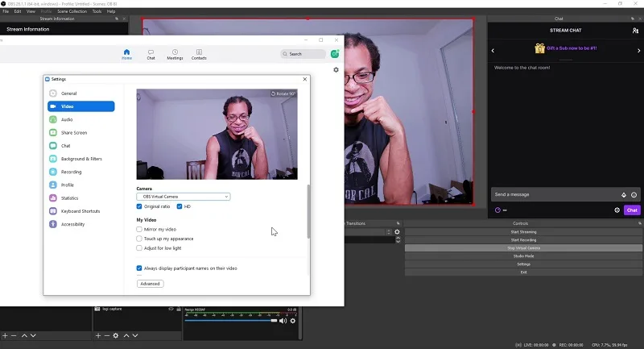Click the Zoom settings vertical scrollbar
The image size is (644, 349).
(x=308, y=211)
